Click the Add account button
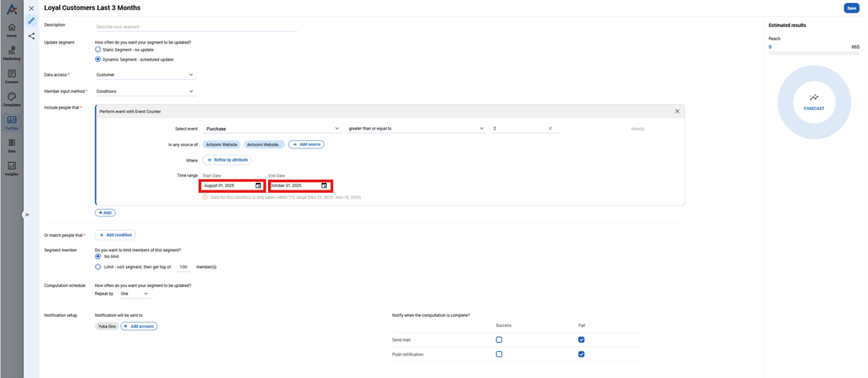This screenshot has width=868, height=378. [139, 327]
